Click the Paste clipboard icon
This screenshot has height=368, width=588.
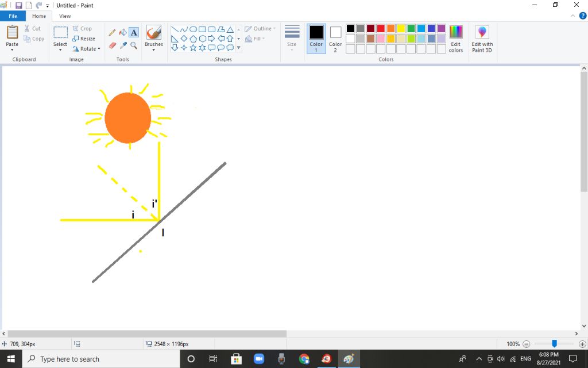pyautogui.click(x=12, y=32)
